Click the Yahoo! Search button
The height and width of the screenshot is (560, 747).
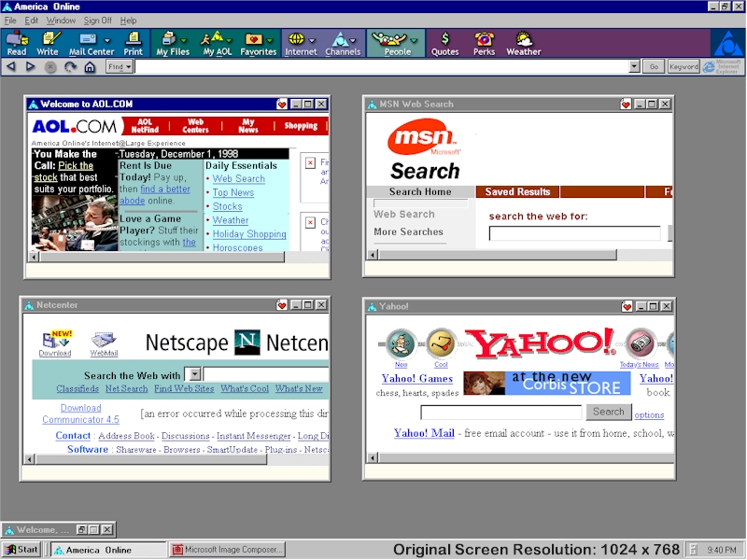point(609,412)
